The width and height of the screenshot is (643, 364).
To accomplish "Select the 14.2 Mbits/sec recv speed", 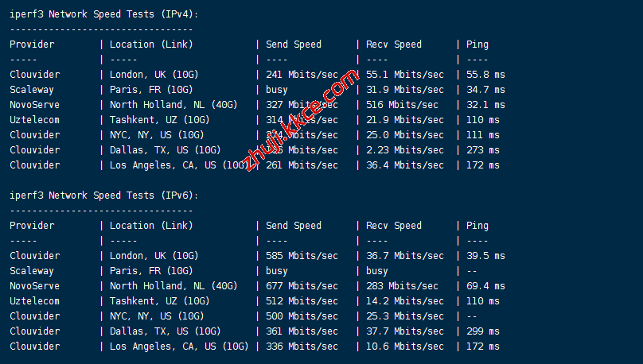I will 405,301.
